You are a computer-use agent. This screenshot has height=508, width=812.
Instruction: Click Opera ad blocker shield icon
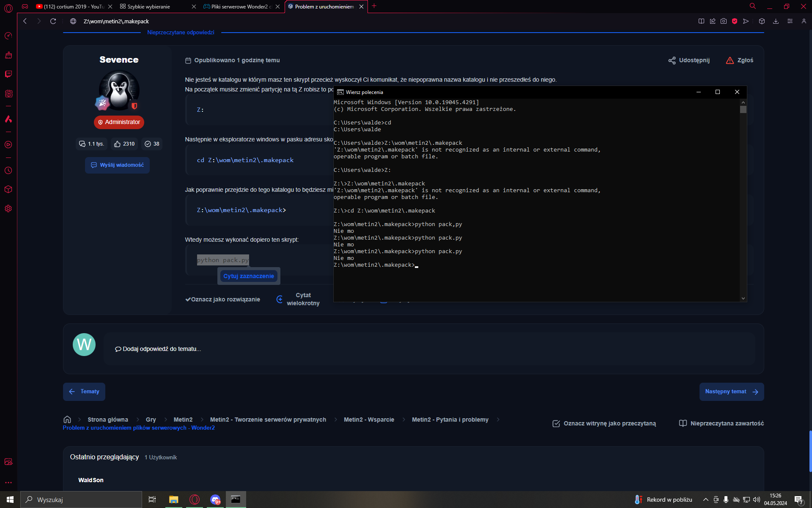735,21
